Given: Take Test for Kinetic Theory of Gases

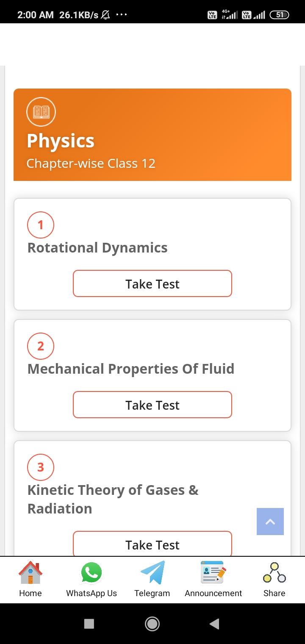Looking at the screenshot, I should tap(152, 544).
